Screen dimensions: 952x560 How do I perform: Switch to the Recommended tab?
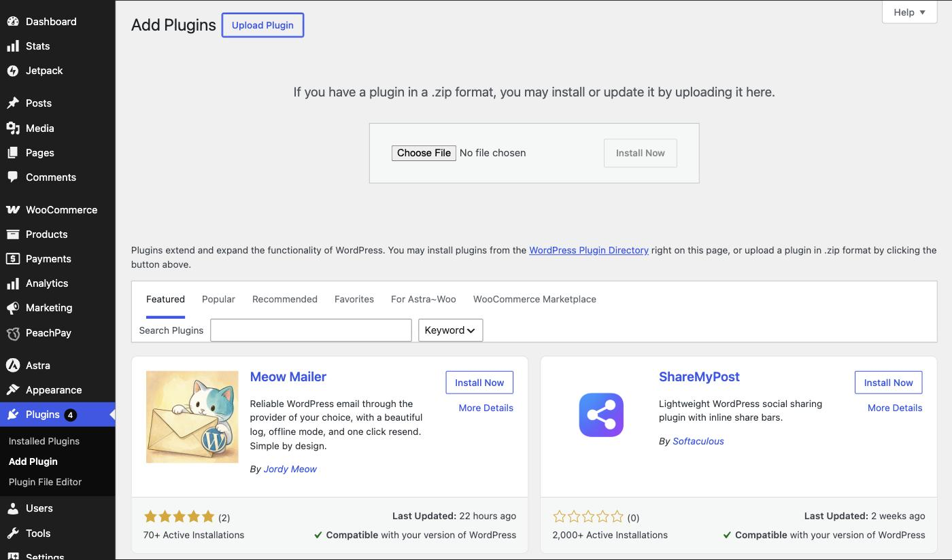[x=285, y=299]
